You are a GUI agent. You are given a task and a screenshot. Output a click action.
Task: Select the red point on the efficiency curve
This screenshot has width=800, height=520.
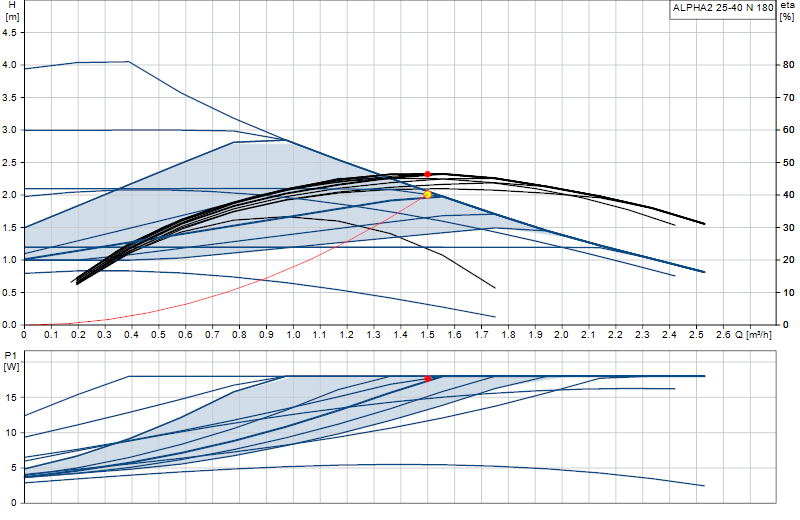[x=428, y=174]
